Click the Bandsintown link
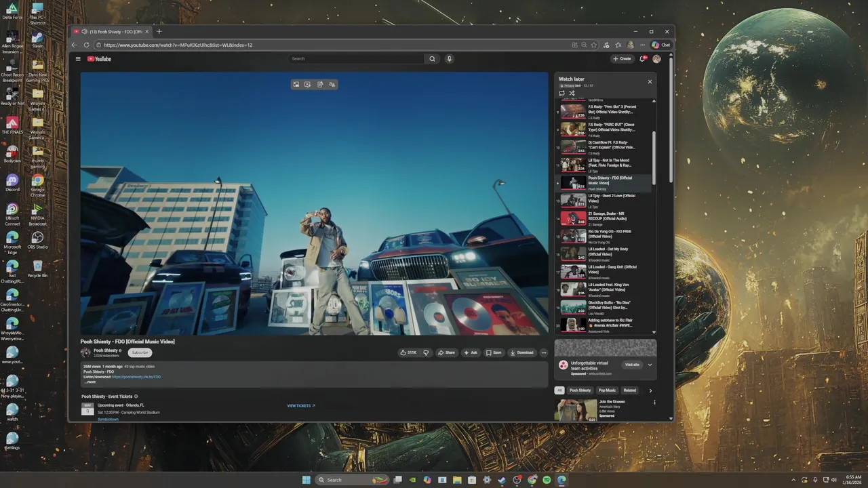868x488 pixels. (108, 420)
